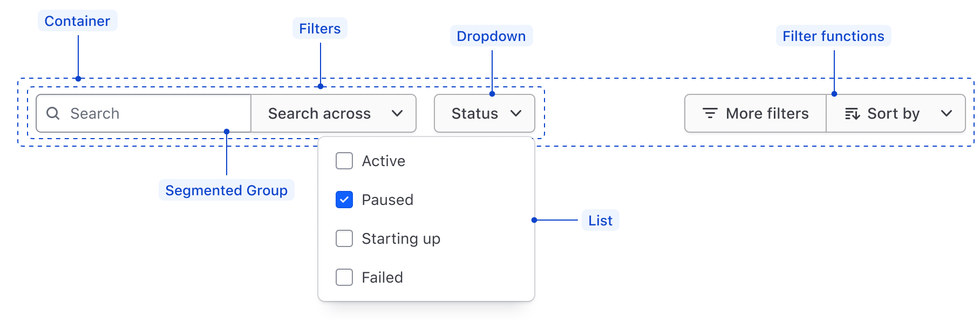This screenshot has height=329, width=980.
Task: Check the Failed status option
Action: coord(344,277)
